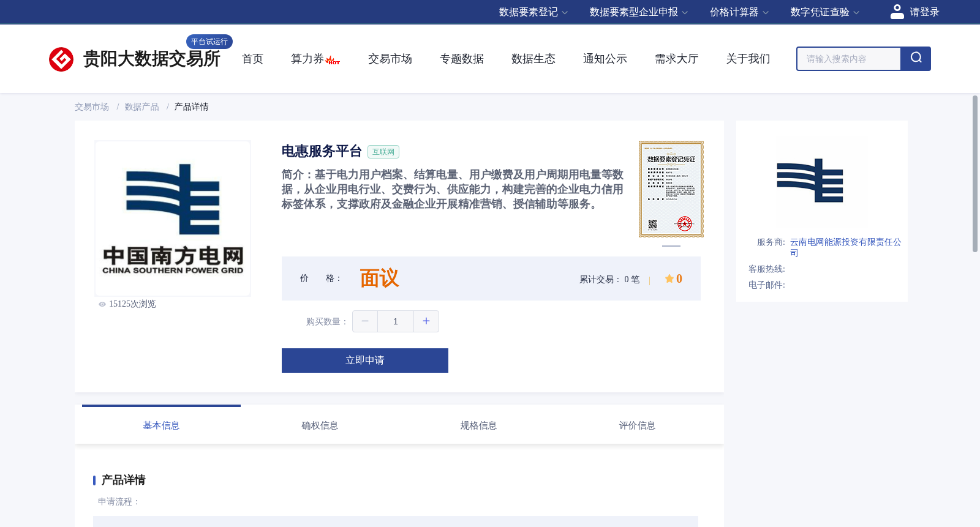Expand the 数据要素型企业申报 dropdown
Viewport: 980px width, 527px height.
tap(638, 12)
